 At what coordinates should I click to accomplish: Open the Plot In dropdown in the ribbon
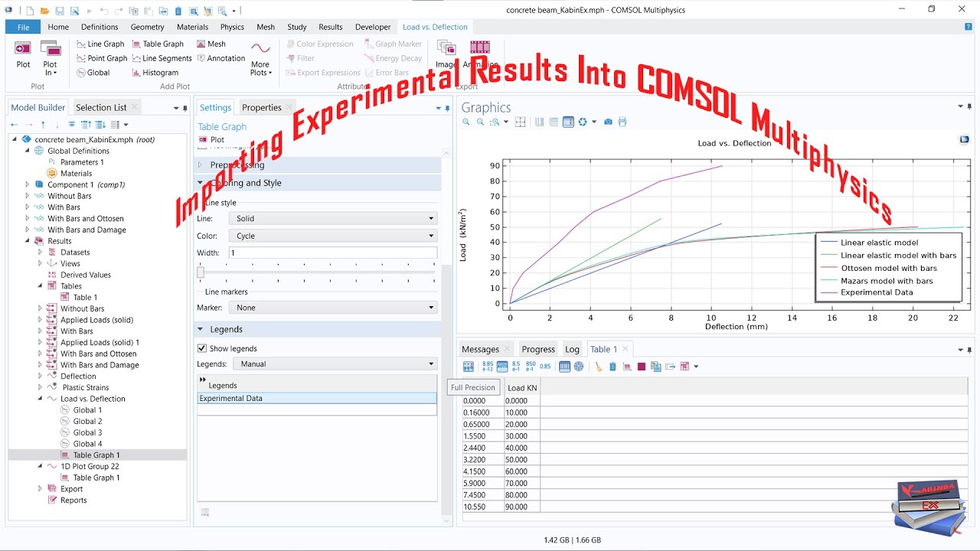51,58
